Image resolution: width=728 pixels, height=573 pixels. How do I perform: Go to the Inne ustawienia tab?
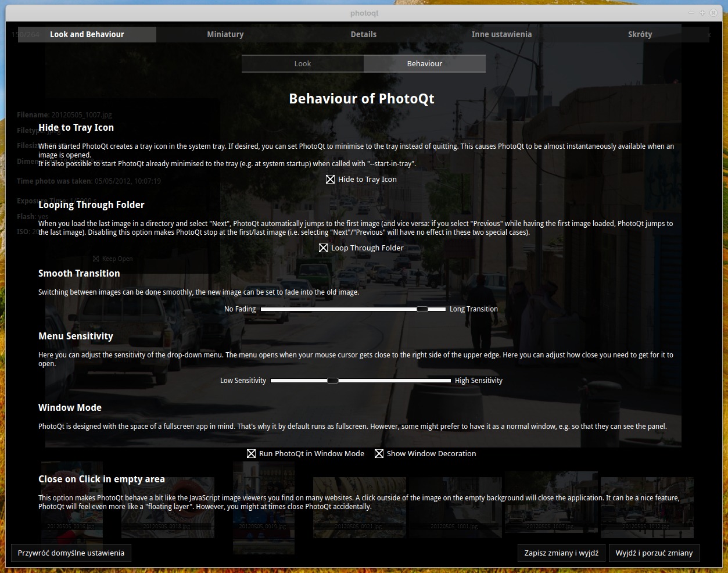501,34
